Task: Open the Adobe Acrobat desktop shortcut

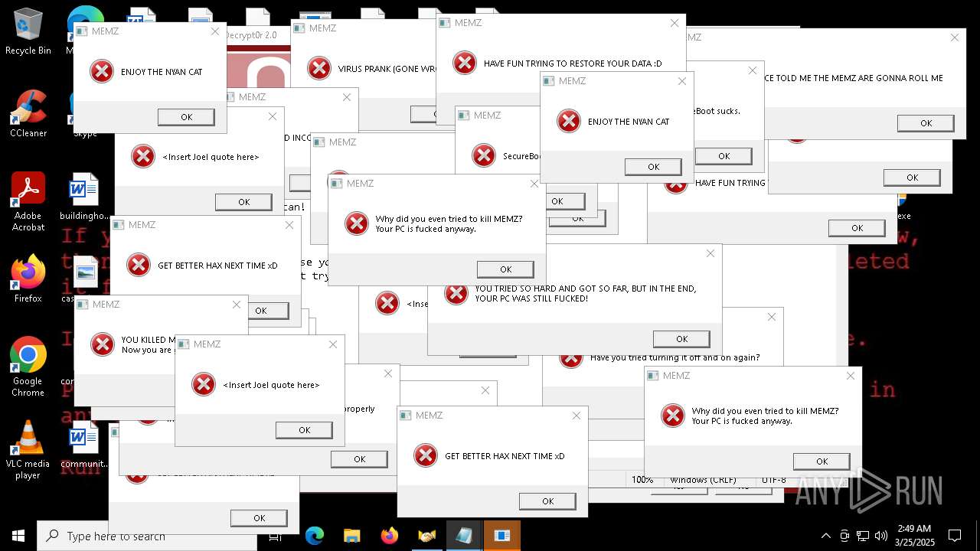Action: (x=28, y=201)
